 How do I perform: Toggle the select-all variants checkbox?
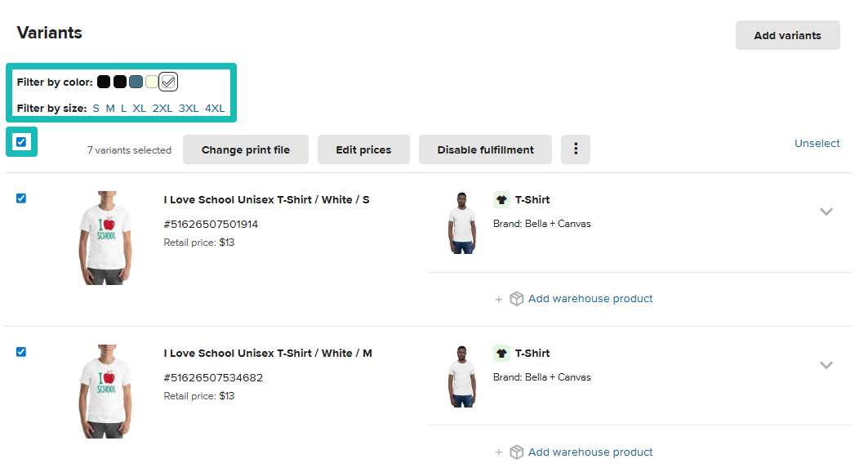(x=21, y=141)
